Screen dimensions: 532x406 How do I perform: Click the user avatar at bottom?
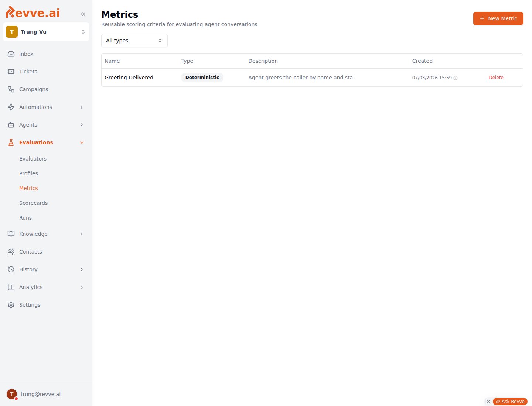(x=12, y=394)
